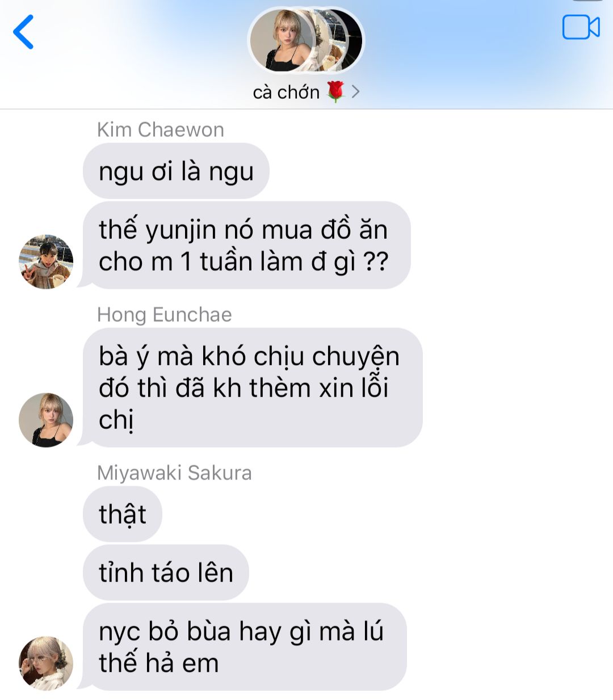Tap Miyawaki Sakura's profile picture
The height and width of the screenshot is (700, 613).
pos(46,663)
